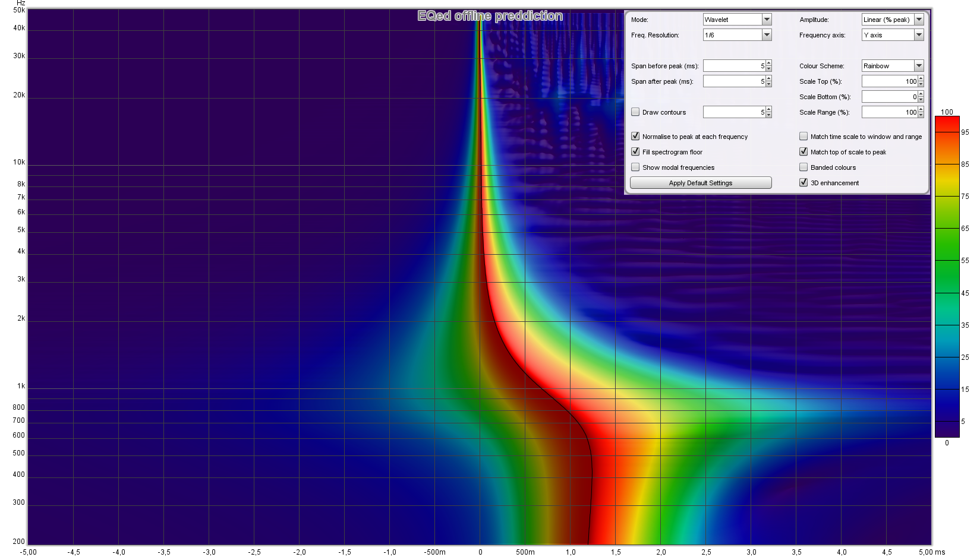Click the Scale Range (%) input field
Image resolution: width=980 pixels, height=557 pixels.
(x=890, y=112)
